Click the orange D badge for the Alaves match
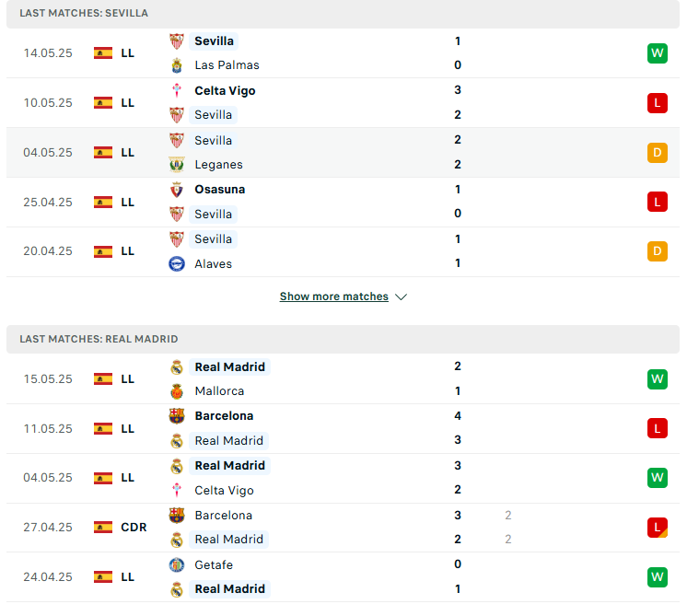This screenshot has width=687, height=616. coord(658,251)
